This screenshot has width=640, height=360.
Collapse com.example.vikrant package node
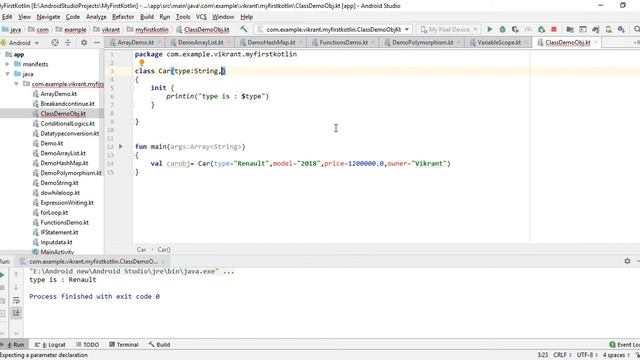pos(17,84)
